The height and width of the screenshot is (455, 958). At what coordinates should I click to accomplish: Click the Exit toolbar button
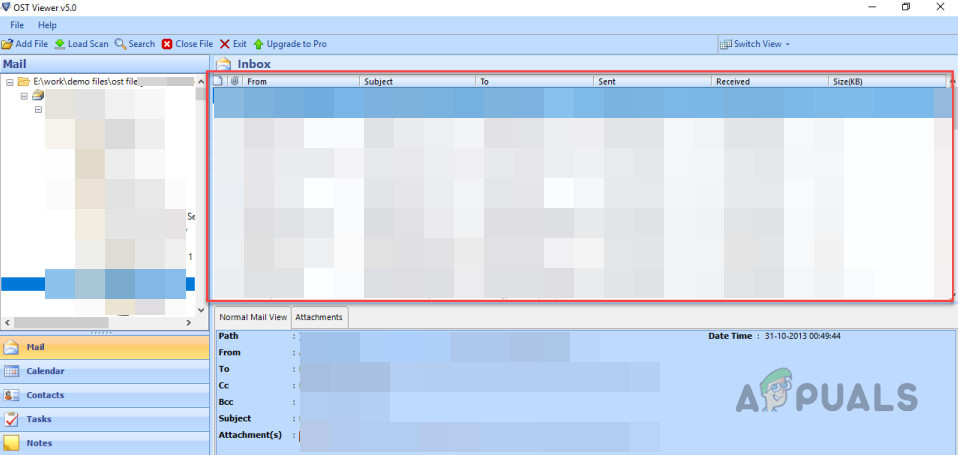(233, 44)
